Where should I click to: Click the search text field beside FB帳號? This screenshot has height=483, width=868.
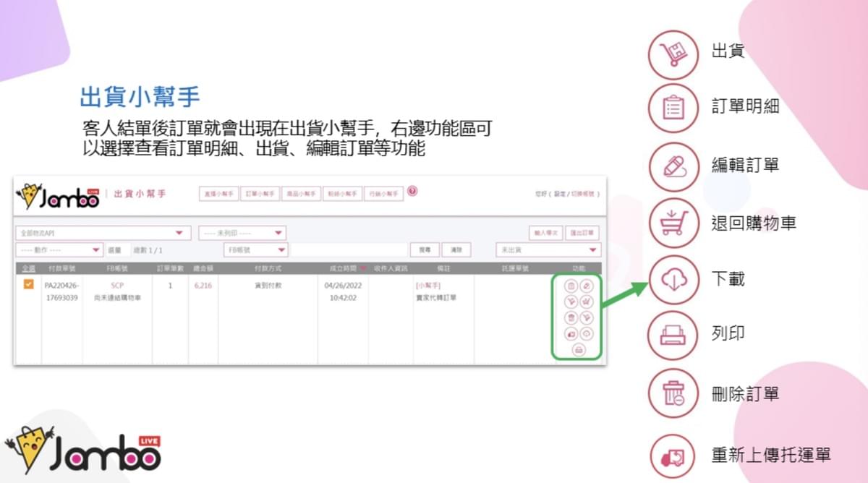click(348, 249)
